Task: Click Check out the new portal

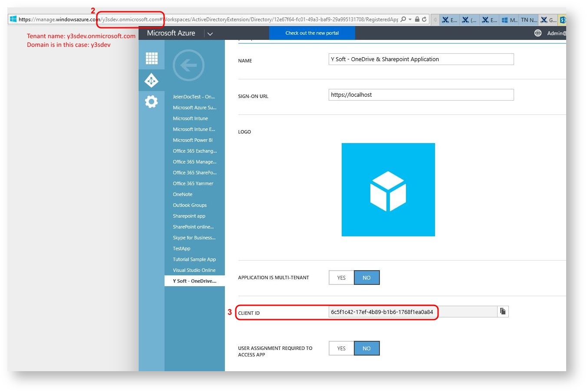Action: point(312,33)
